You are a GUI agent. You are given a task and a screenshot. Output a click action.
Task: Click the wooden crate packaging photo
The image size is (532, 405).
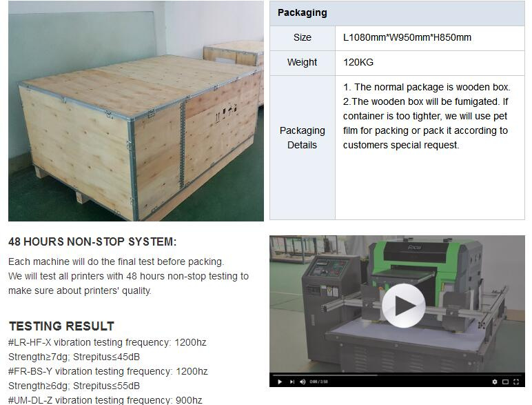pos(136,111)
